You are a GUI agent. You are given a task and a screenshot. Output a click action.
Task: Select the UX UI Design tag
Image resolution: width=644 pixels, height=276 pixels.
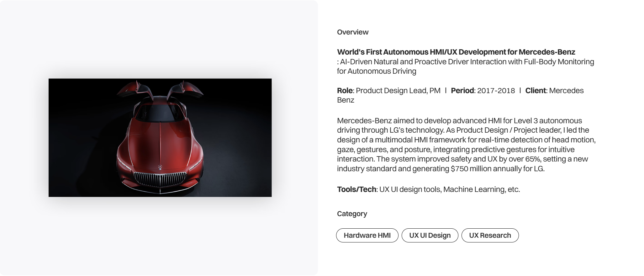pos(430,236)
